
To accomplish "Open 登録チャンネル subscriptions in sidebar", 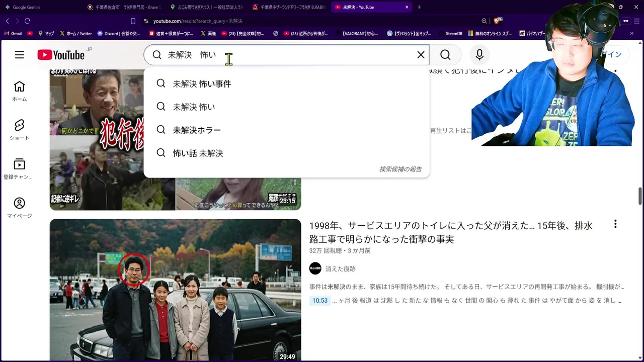I will point(19,169).
